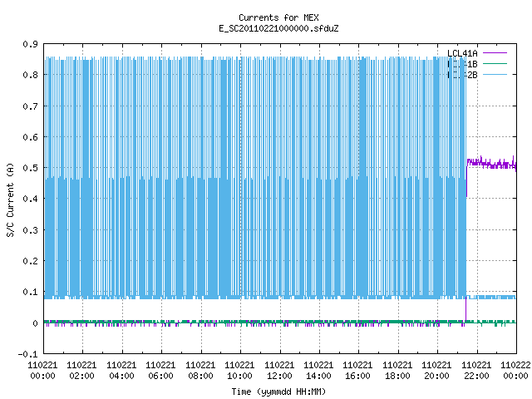Click the 0.1 y-axis tick label
Image resolution: width=532 pixels, height=399 pixels.
[30, 292]
